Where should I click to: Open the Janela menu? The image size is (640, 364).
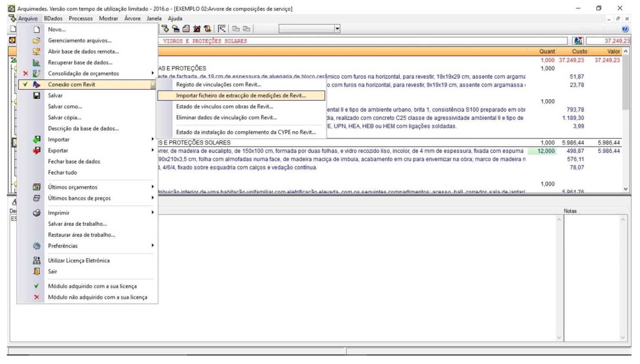click(154, 19)
